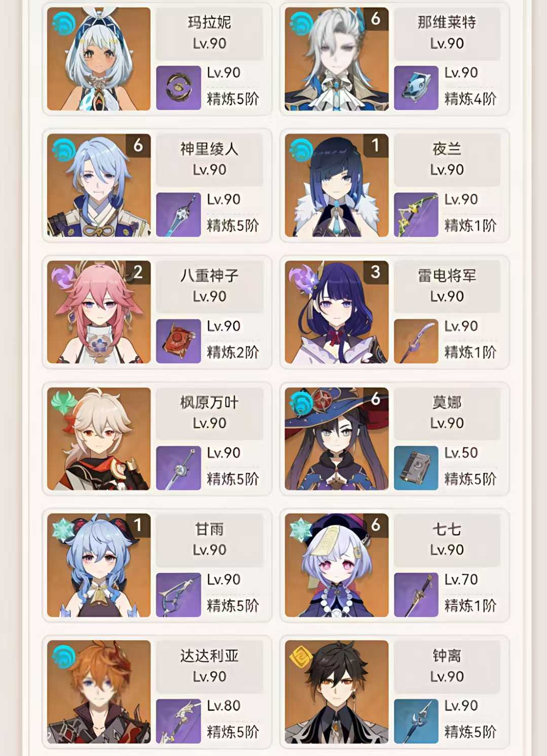Viewport: 547px width, 756px height.
Task: Click the 钟离 name label
Action: click(x=447, y=656)
